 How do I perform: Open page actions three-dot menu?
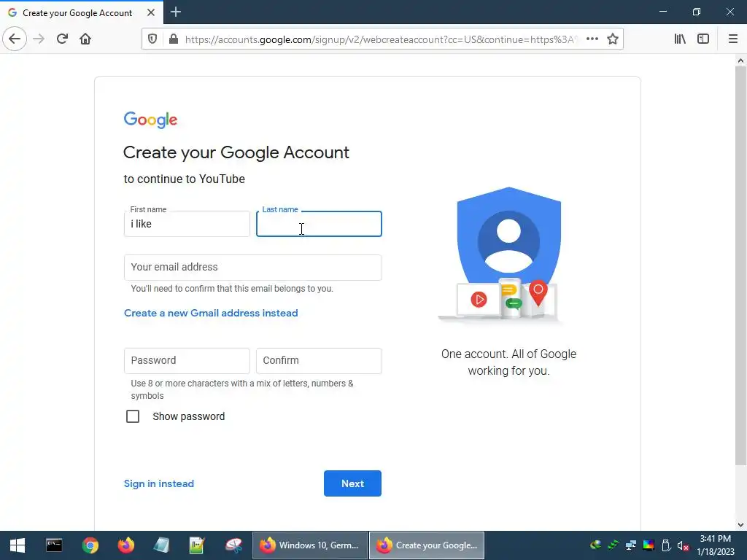(592, 39)
